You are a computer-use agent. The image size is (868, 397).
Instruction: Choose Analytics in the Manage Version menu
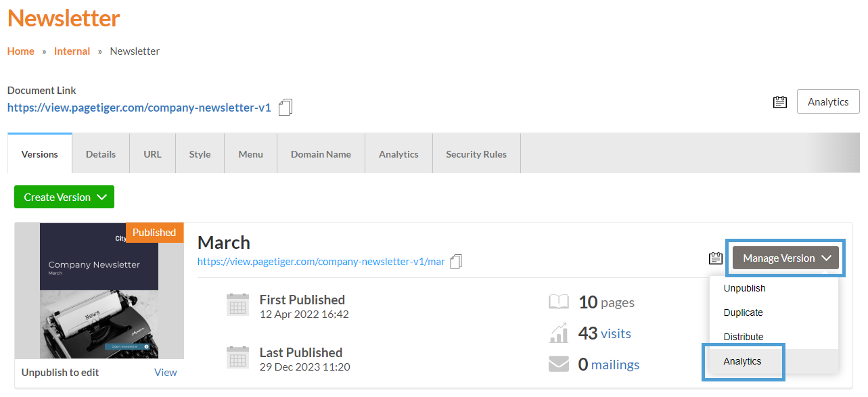[742, 361]
